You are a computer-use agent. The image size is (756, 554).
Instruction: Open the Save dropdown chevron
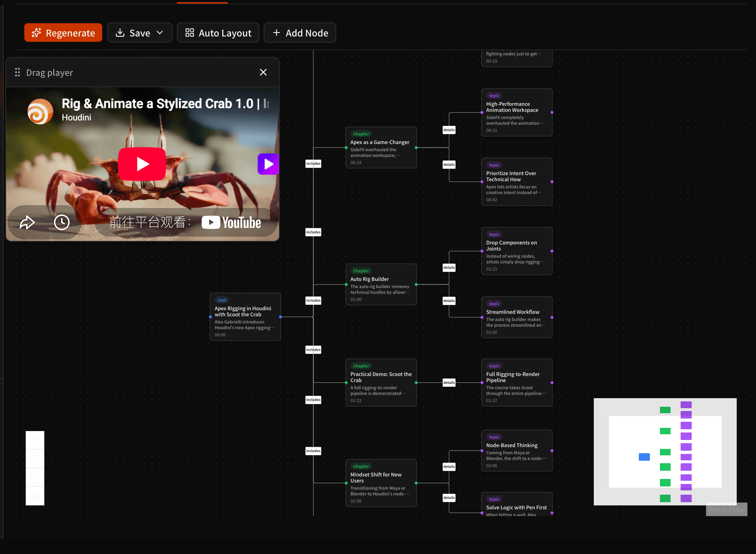coord(160,33)
